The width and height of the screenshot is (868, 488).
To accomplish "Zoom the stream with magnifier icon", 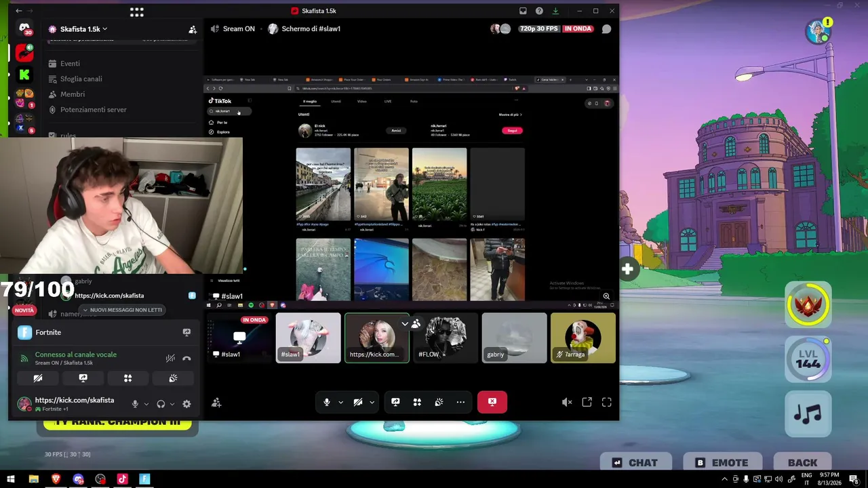I will coord(606,296).
